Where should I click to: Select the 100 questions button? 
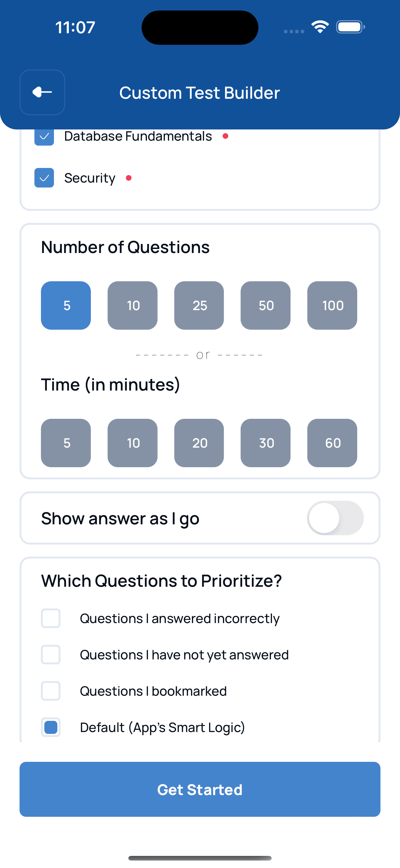point(332,305)
